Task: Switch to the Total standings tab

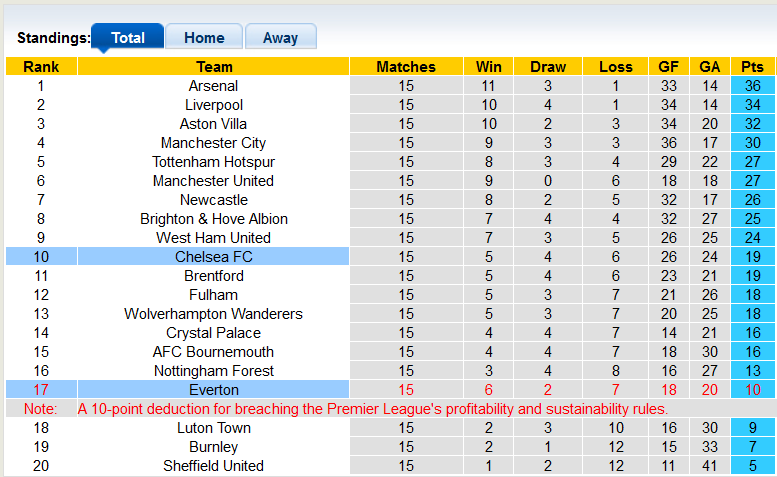Action: coord(127,38)
